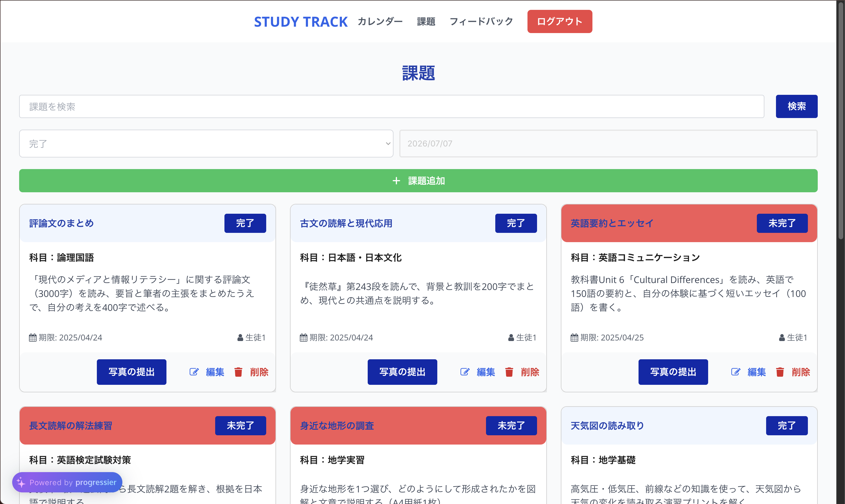Click 科目：地学実習 text
Image resolution: width=845 pixels, height=504 pixels.
(332, 460)
